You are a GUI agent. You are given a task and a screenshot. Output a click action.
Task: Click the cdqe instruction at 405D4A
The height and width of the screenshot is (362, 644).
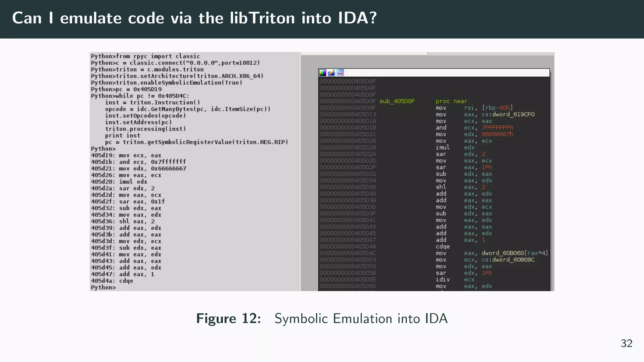pos(443,246)
